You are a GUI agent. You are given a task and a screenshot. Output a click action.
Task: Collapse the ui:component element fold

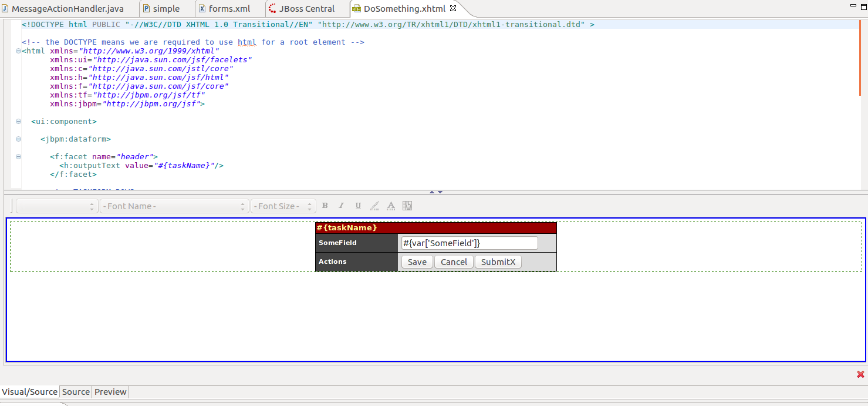[18, 122]
